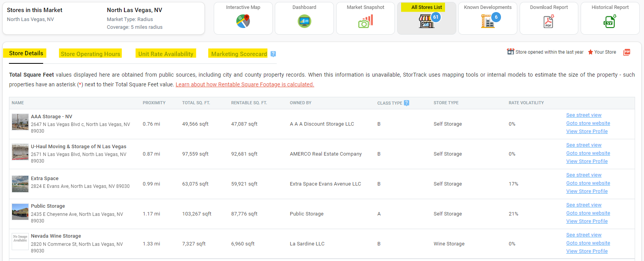Open the Marketing Scorecard tab

point(239,54)
